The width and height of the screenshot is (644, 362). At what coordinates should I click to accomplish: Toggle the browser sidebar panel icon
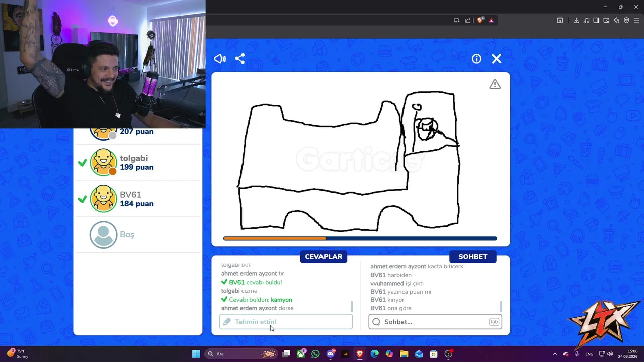[596, 20]
